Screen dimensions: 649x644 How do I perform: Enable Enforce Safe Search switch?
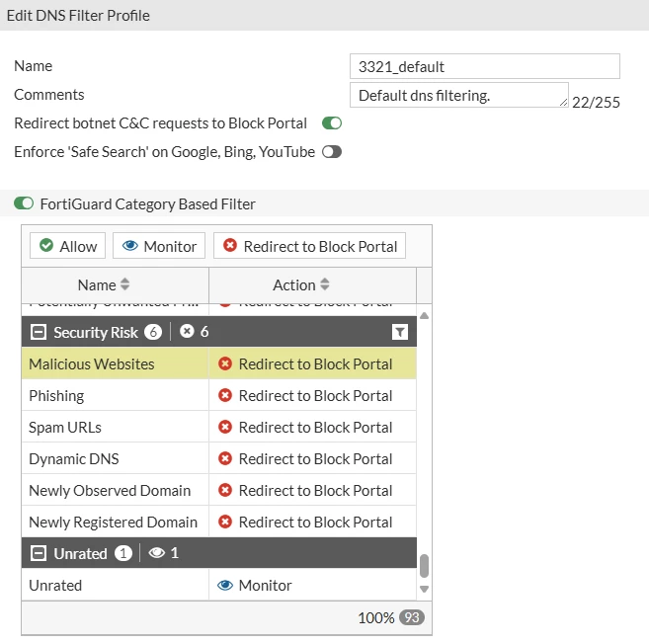pos(332,152)
